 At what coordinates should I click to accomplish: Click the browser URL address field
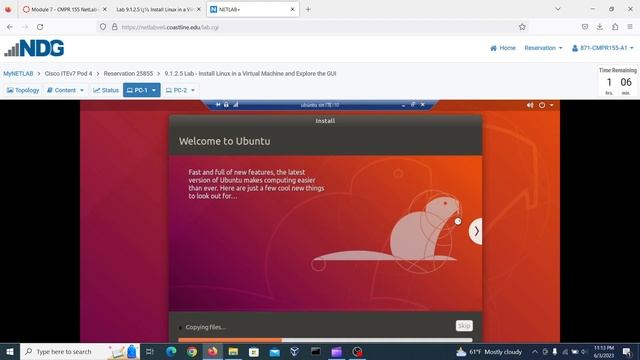coord(314,27)
